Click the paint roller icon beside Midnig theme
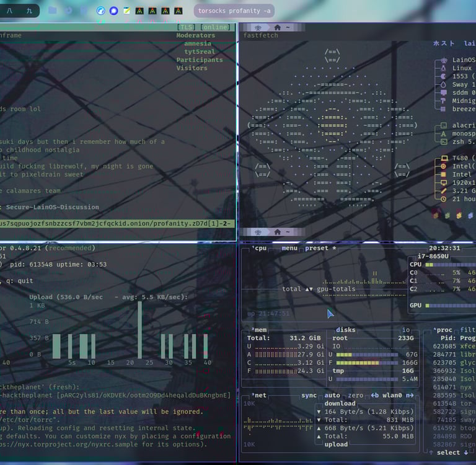The height and width of the screenshot is (465, 476). (444, 101)
